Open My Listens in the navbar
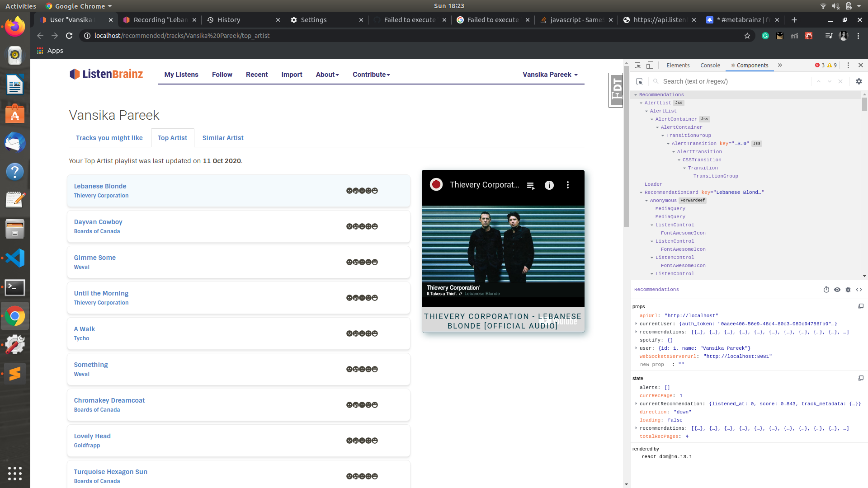This screenshot has width=868, height=488. coord(181,75)
